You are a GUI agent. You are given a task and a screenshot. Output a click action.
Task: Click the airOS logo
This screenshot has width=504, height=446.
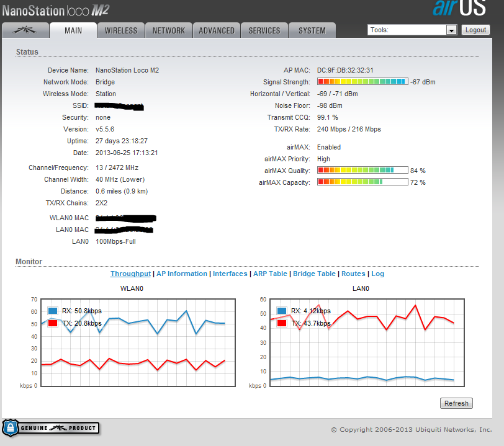(x=459, y=7)
